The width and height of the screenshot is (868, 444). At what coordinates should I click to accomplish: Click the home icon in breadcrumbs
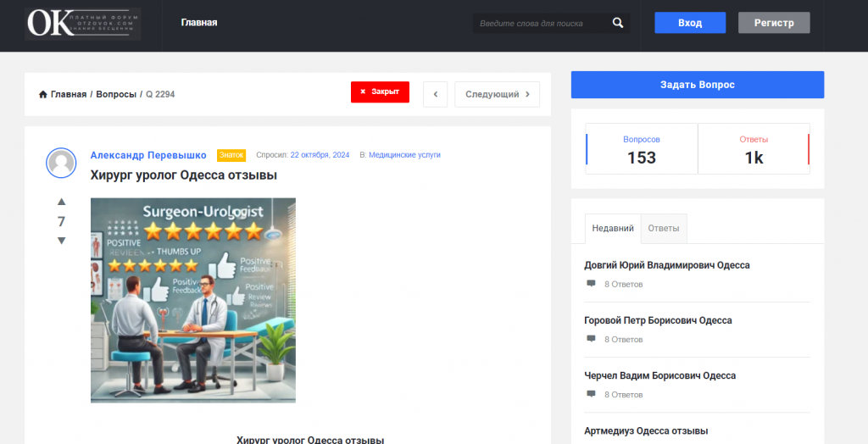click(x=43, y=94)
